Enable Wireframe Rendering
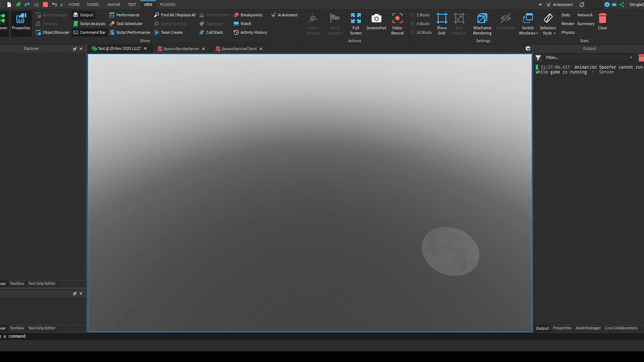 tap(482, 23)
